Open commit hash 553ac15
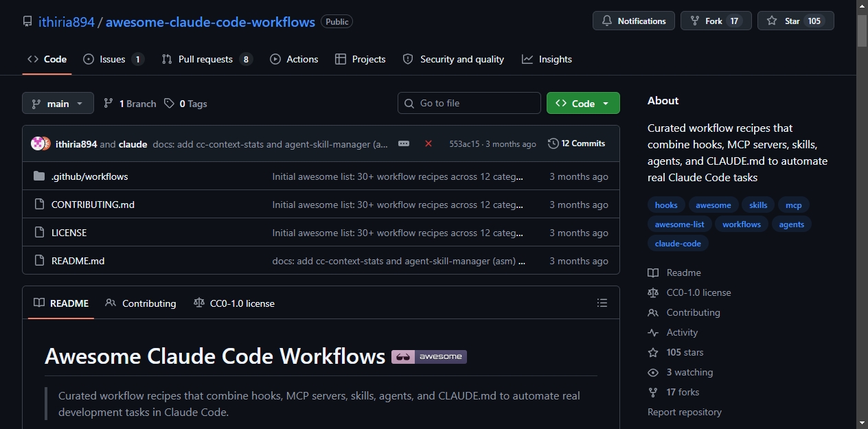 464,144
